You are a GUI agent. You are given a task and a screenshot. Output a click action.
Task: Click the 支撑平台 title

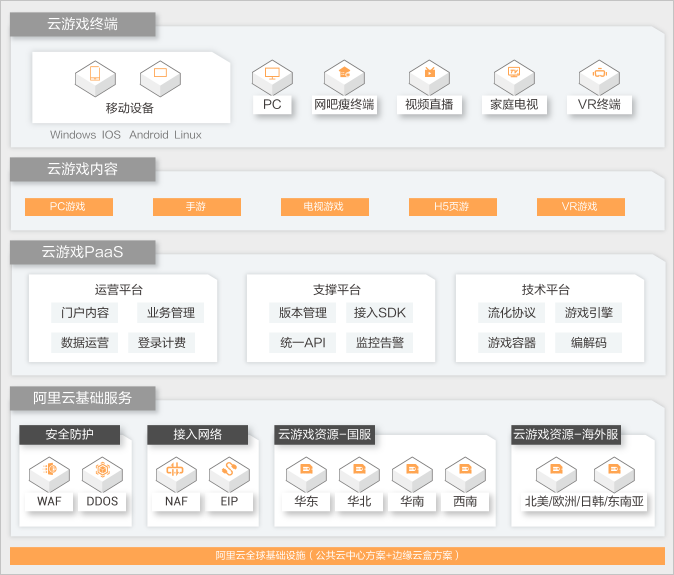337,290
